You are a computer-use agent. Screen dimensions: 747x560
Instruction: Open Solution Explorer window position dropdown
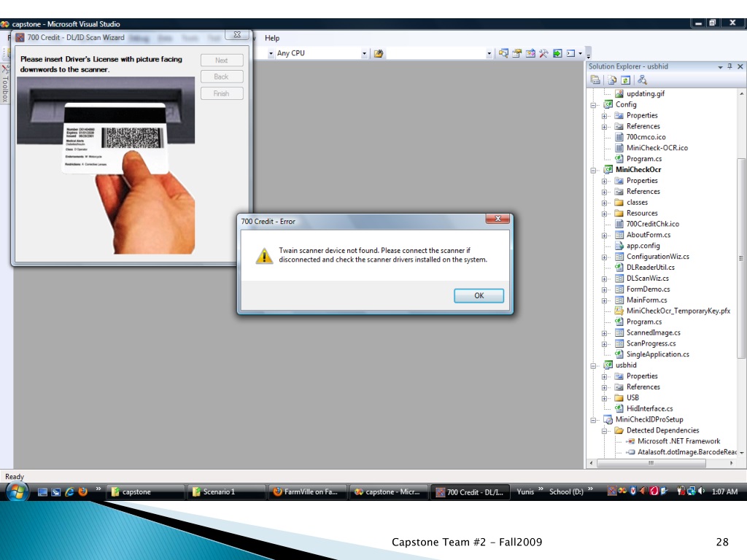point(720,67)
